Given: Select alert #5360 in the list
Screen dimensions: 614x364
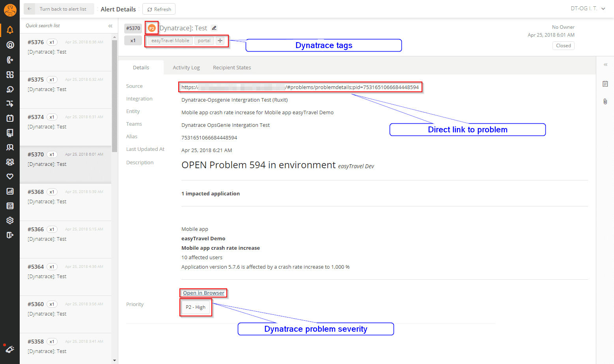Looking at the screenshot, I should (65, 314).
